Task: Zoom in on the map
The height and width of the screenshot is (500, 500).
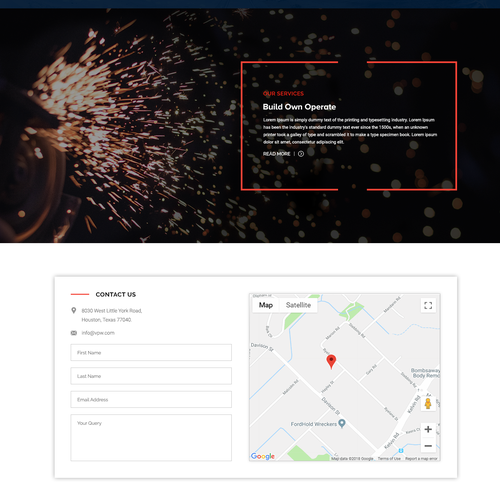Action: (x=428, y=429)
